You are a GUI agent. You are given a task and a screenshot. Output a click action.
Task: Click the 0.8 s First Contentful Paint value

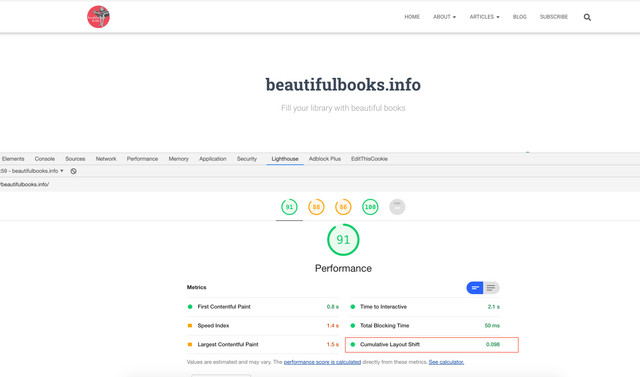click(x=333, y=307)
